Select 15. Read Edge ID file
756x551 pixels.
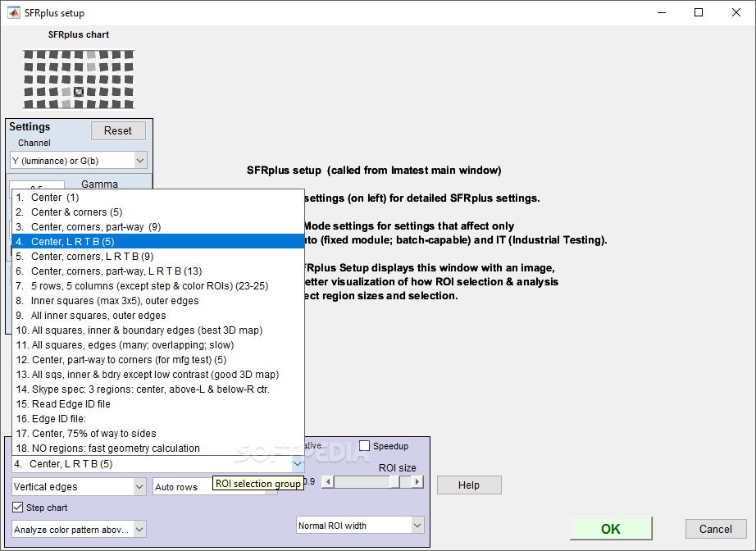158,404
